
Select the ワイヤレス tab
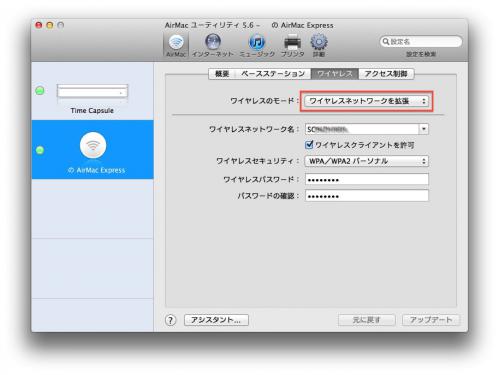click(x=335, y=74)
